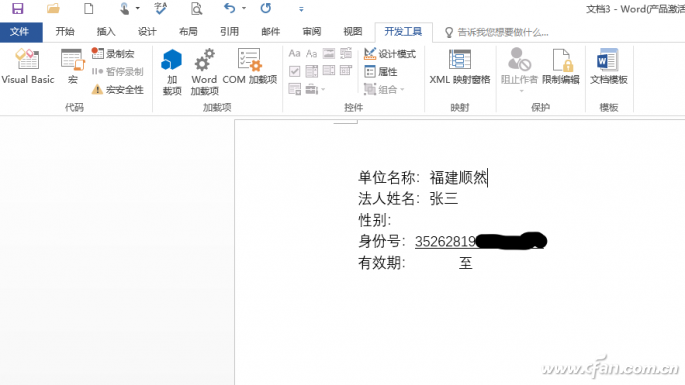
Task: Toggle 设计模式 design mode
Action: [390, 54]
